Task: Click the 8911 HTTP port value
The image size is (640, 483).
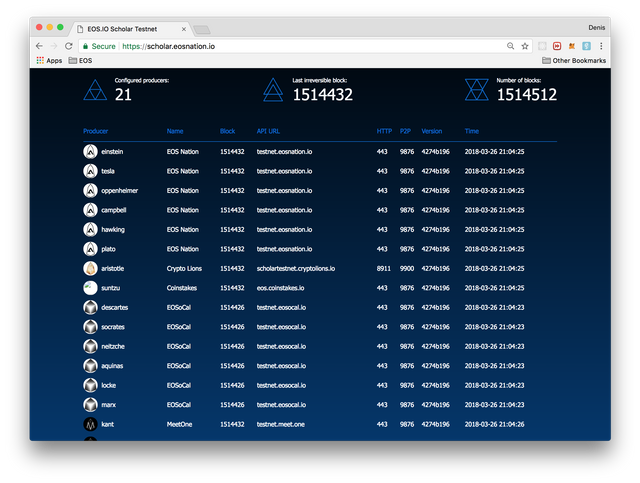Action: pyautogui.click(x=383, y=268)
